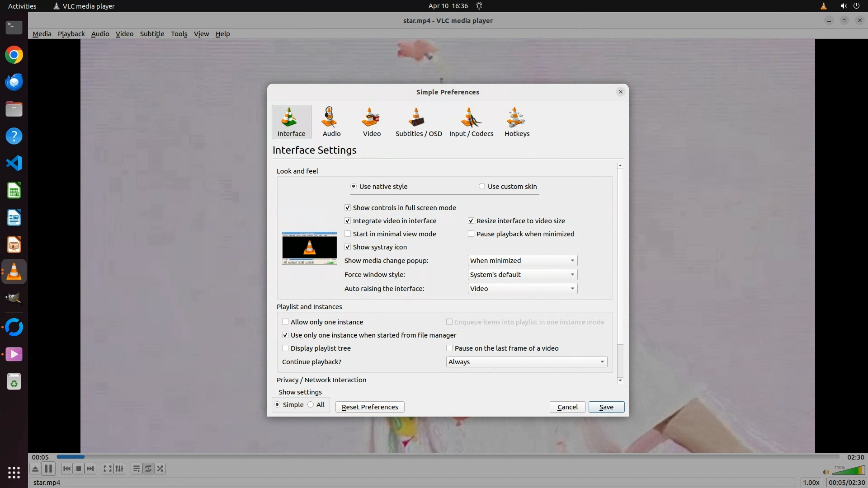Click the Reset Preferences button
The height and width of the screenshot is (488, 868).
point(369,407)
